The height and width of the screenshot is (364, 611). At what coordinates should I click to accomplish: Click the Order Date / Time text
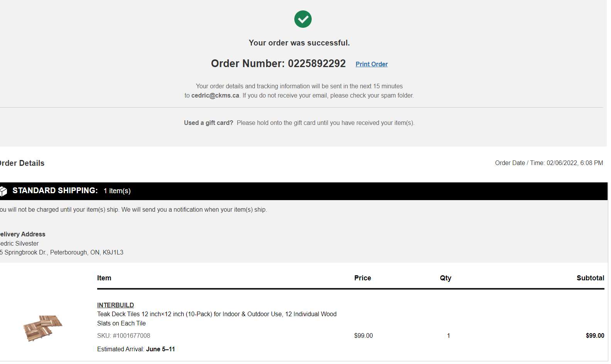point(549,163)
